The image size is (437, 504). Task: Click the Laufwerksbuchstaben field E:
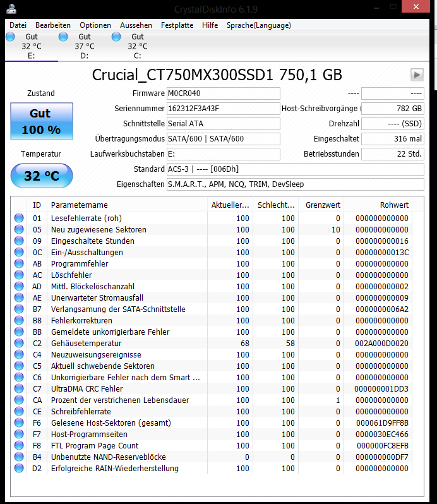224,154
